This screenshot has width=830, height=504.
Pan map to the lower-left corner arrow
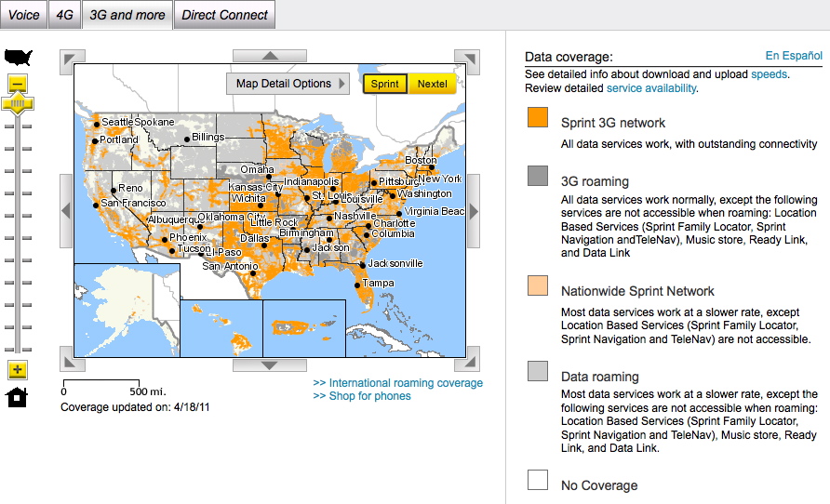coord(72,359)
